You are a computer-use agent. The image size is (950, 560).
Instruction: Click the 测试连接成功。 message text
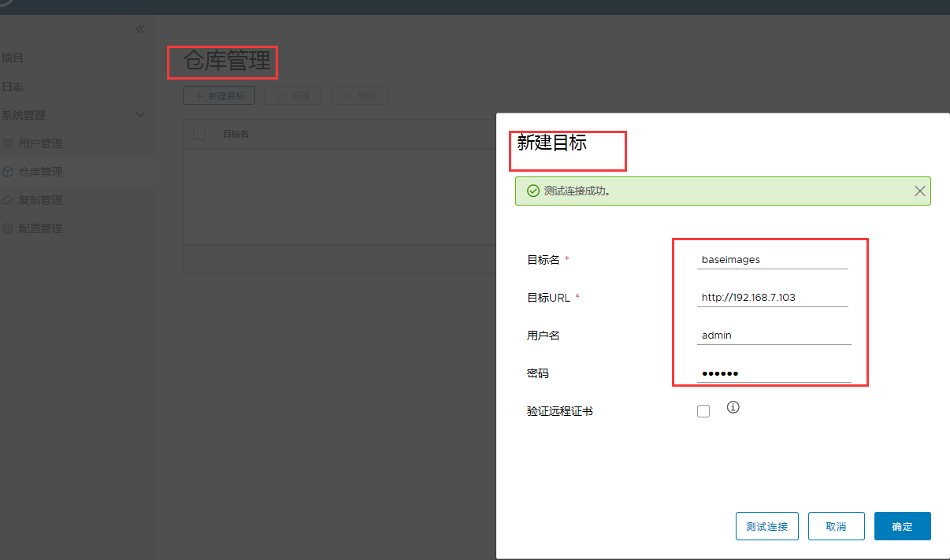coord(577,191)
